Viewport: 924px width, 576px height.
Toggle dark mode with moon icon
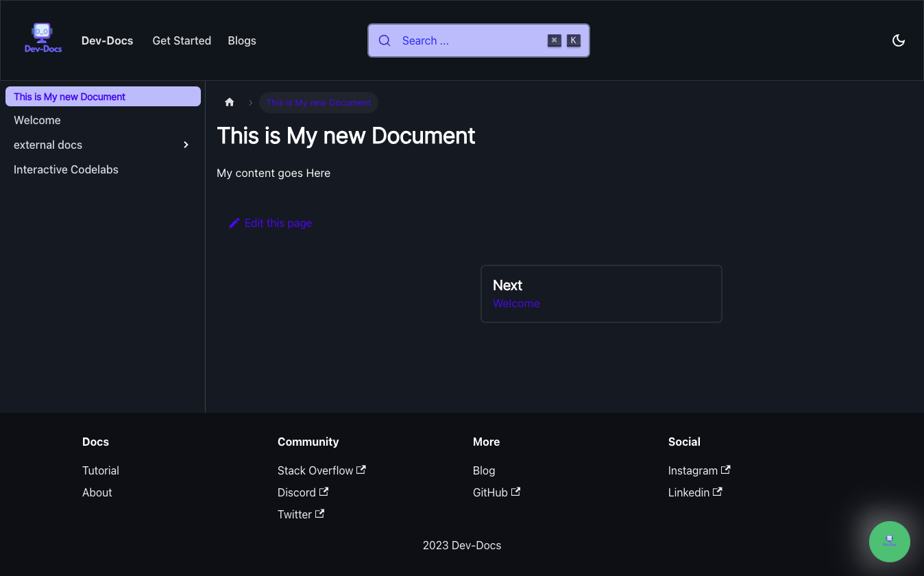(x=899, y=40)
